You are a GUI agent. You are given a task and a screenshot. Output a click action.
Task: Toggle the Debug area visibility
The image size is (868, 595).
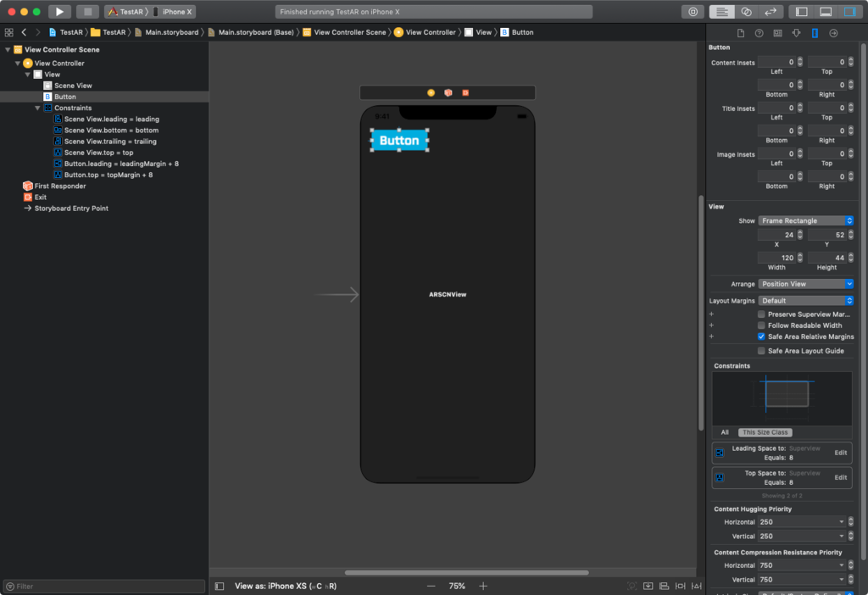tap(826, 12)
